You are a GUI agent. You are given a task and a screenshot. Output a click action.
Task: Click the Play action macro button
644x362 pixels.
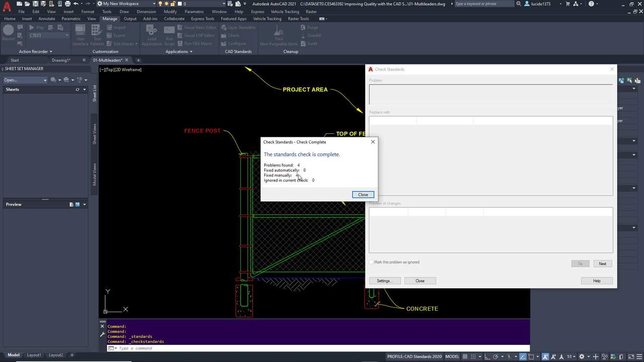37,27
